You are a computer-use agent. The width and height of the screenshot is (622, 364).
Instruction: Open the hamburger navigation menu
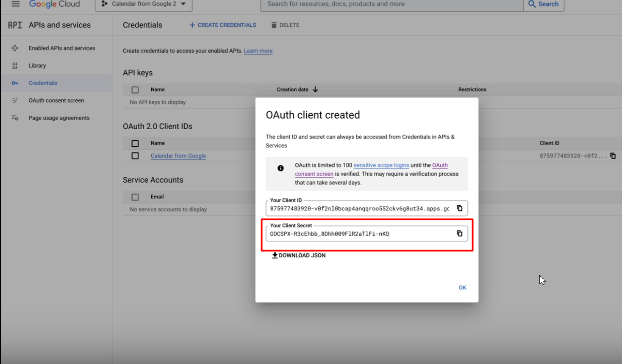pyautogui.click(x=16, y=4)
